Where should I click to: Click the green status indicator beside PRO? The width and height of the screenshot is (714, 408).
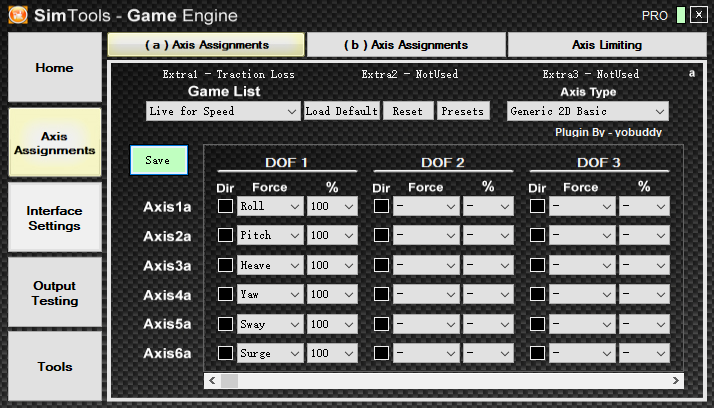[680, 15]
